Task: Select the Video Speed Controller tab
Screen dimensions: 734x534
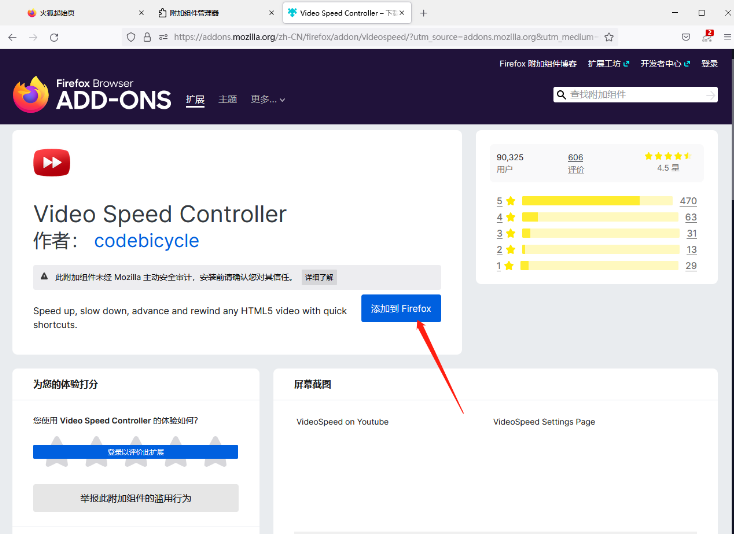Action: [346, 13]
